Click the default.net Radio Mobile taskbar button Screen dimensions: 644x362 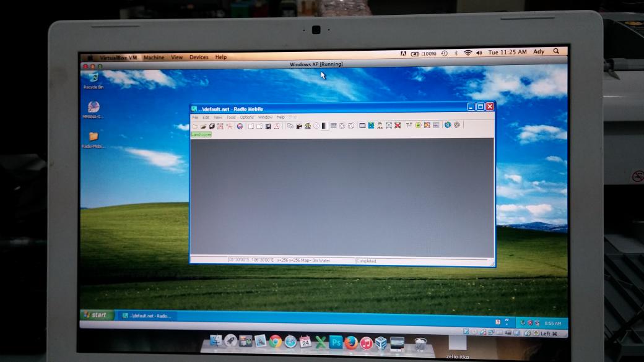point(148,316)
